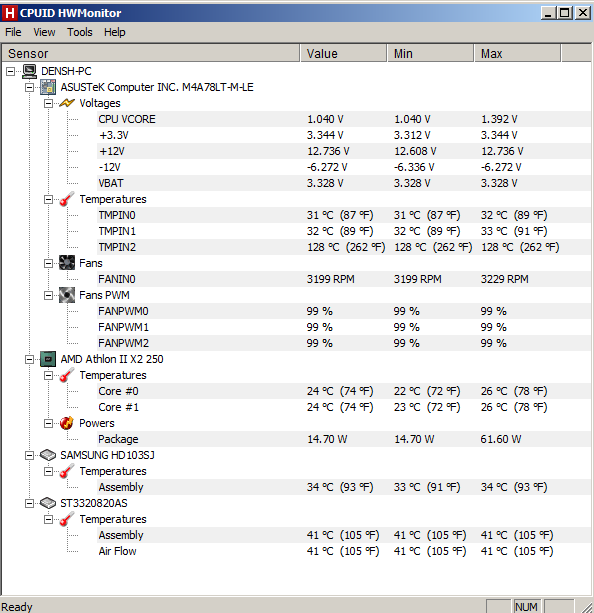Image resolution: width=594 pixels, height=613 pixels.
Task: Open the Tools menu
Action: [79, 32]
